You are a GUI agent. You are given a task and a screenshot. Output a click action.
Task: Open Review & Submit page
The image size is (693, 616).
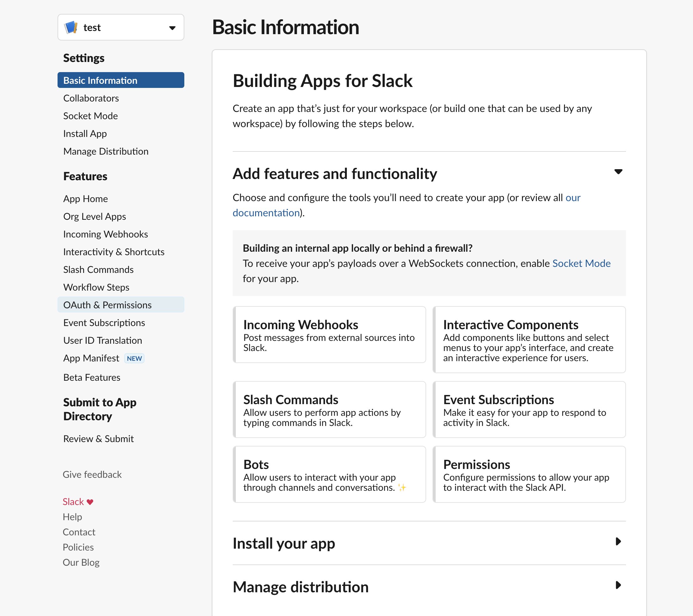pyautogui.click(x=98, y=439)
